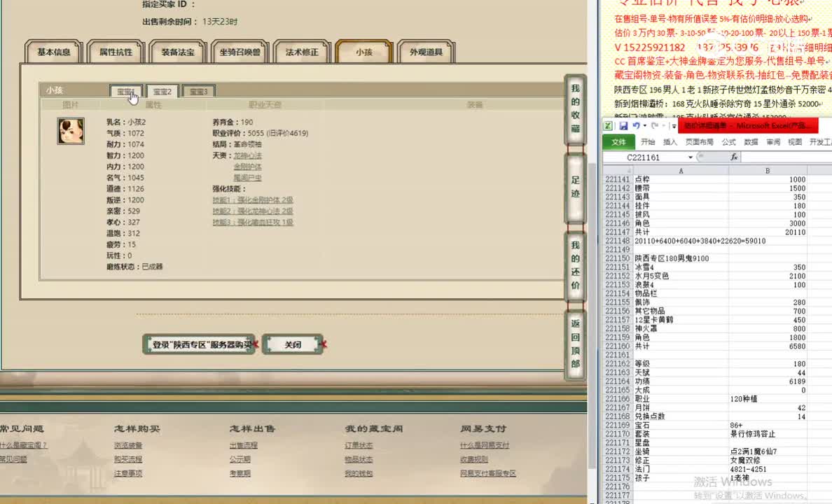
Task: Open the Customize Quick Access Toolbar dropdown
Action: click(x=674, y=126)
